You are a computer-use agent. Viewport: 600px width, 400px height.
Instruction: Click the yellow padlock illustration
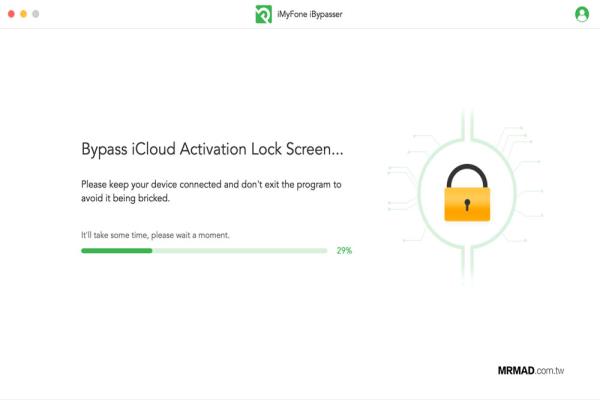pyautogui.click(x=467, y=193)
